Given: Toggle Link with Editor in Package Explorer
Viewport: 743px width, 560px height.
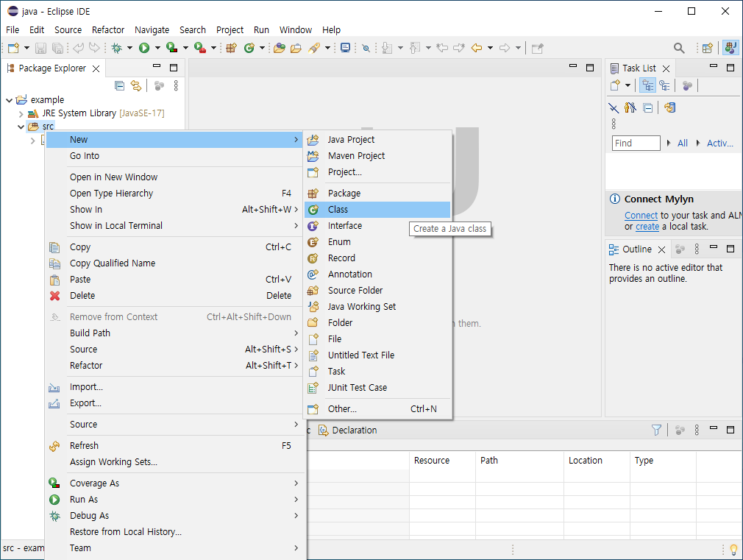Looking at the screenshot, I should (136, 86).
